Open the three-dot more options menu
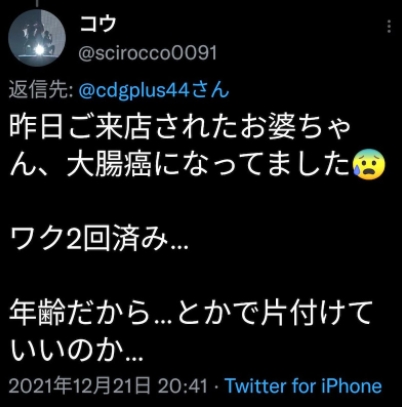 pyautogui.click(x=389, y=26)
